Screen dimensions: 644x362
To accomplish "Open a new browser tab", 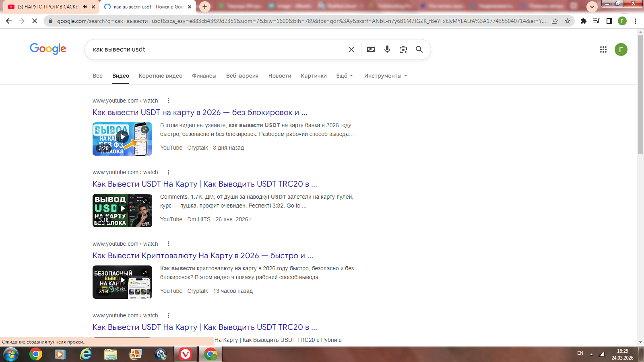I will pyautogui.click(x=205, y=7).
